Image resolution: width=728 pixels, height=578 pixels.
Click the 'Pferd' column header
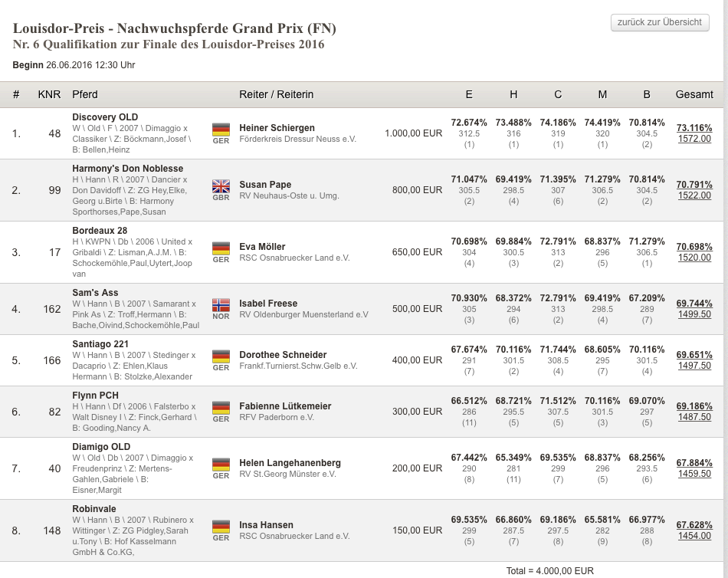pyautogui.click(x=85, y=94)
